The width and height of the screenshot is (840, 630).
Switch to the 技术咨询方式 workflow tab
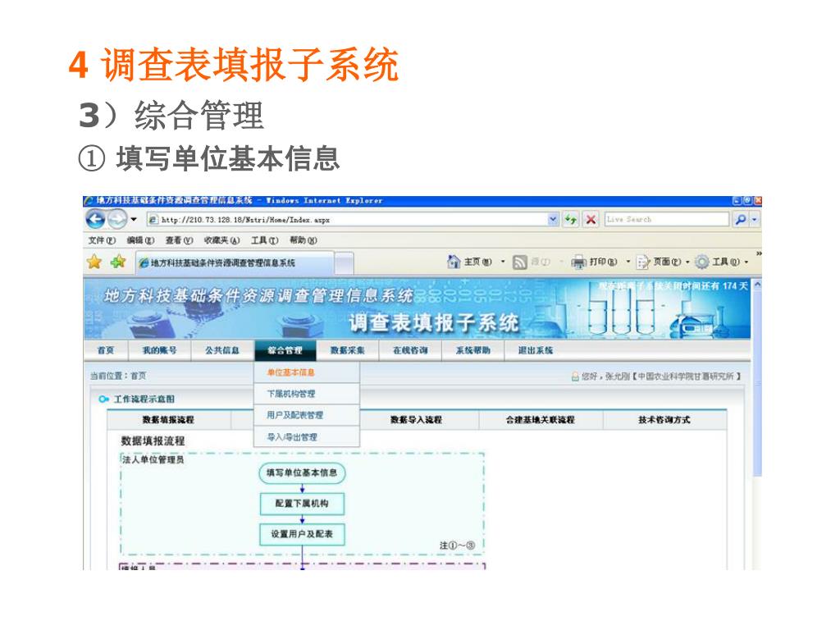coord(664,420)
